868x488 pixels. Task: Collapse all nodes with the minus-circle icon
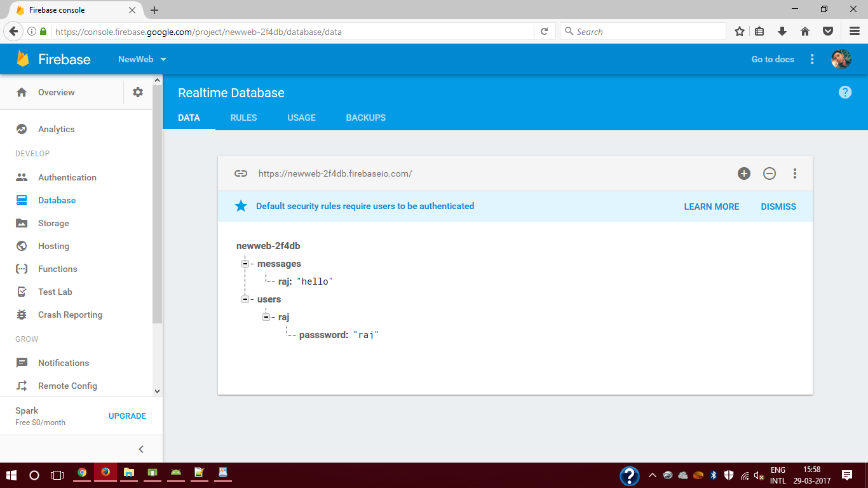(770, 173)
